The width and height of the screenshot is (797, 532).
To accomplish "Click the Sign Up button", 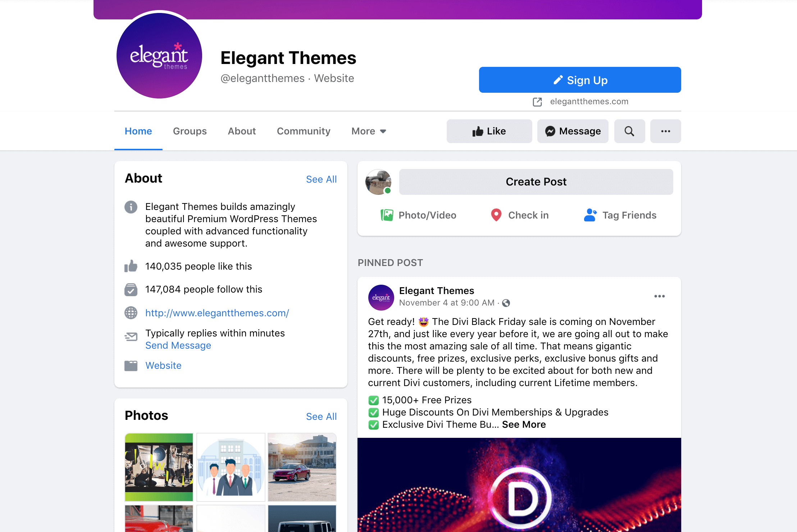I will tap(580, 79).
